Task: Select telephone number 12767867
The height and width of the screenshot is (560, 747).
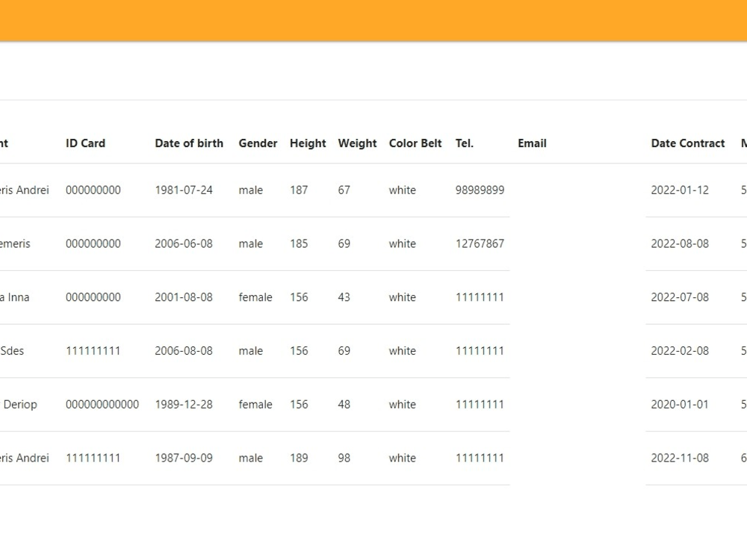Action: click(x=480, y=244)
